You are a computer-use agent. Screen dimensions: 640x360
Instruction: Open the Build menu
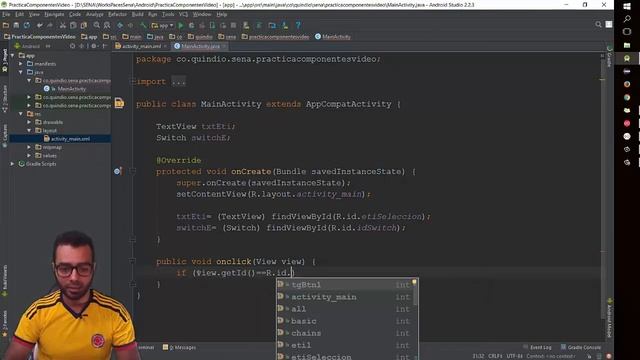(138, 14)
